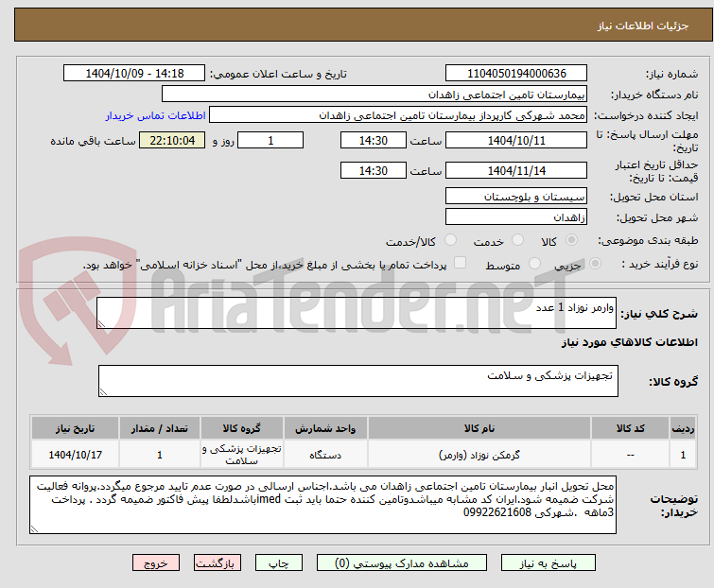
Task: Click the remaining time field 22:10:04
Action: point(172,140)
